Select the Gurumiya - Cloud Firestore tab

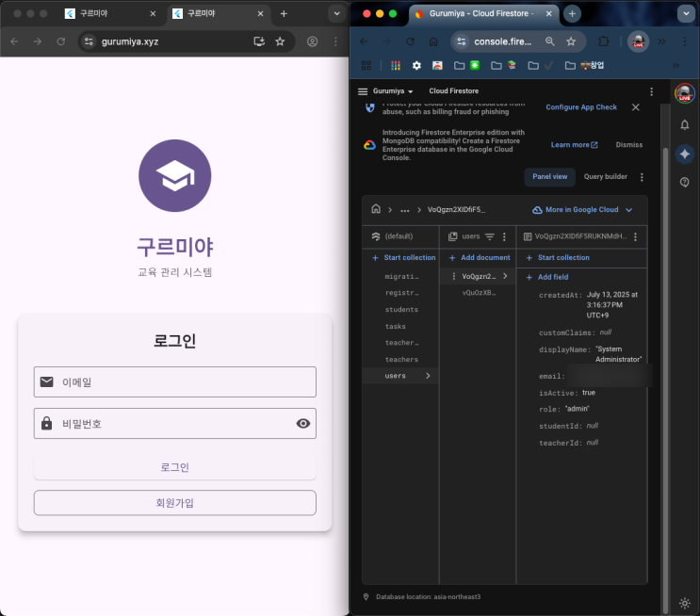482,13
